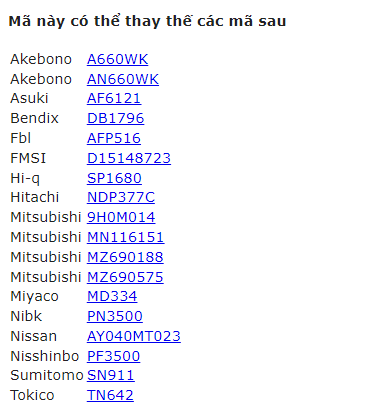Click the heading 'Mã này có thể thay thế'
370x416 pixels.
[101, 21]
